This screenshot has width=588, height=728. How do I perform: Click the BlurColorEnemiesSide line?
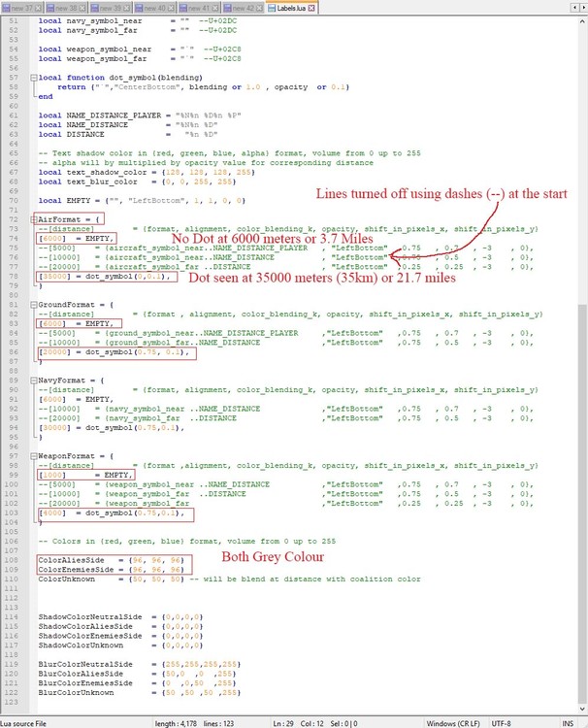[x=138, y=683]
